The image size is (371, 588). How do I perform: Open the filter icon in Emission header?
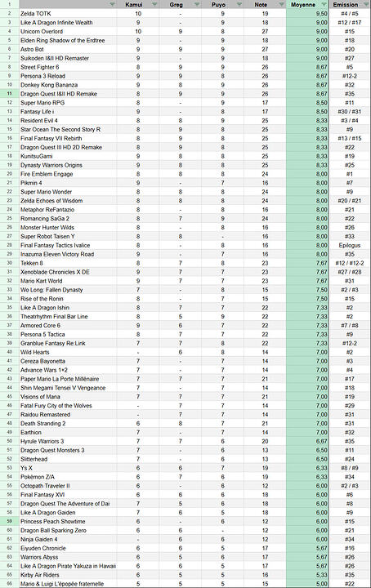pyautogui.click(x=366, y=5)
